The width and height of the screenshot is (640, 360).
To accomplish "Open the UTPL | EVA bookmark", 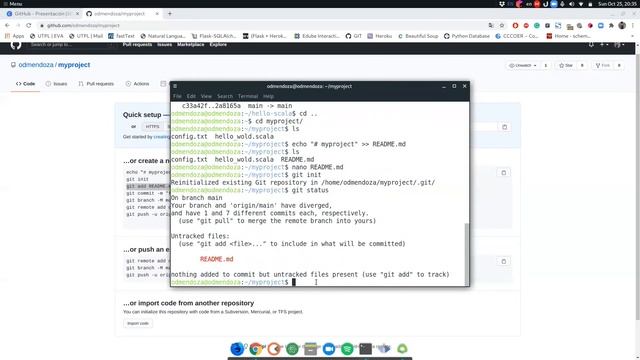I will pos(46,36).
